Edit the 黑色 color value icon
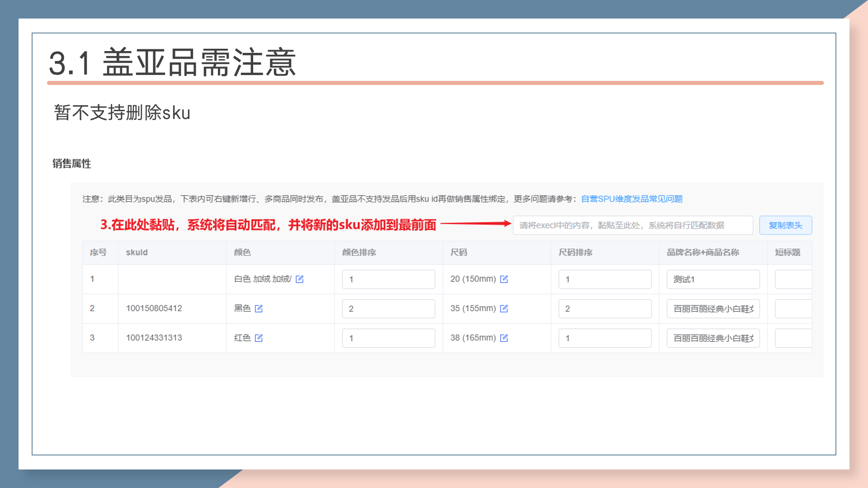This screenshot has height=488, width=868. [259, 309]
